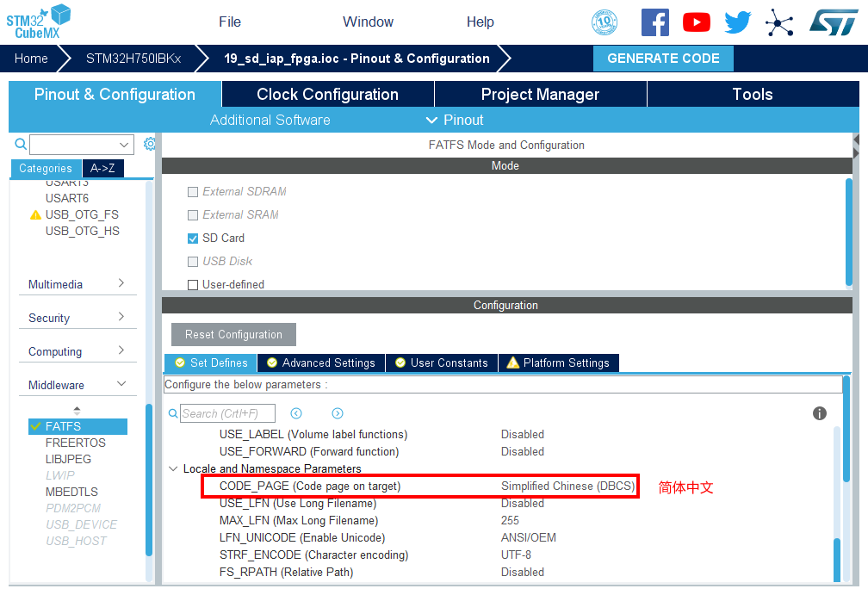This screenshot has height=595, width=868.
Task: Click the info icon in Configuration panel
Action: [820, 413]
